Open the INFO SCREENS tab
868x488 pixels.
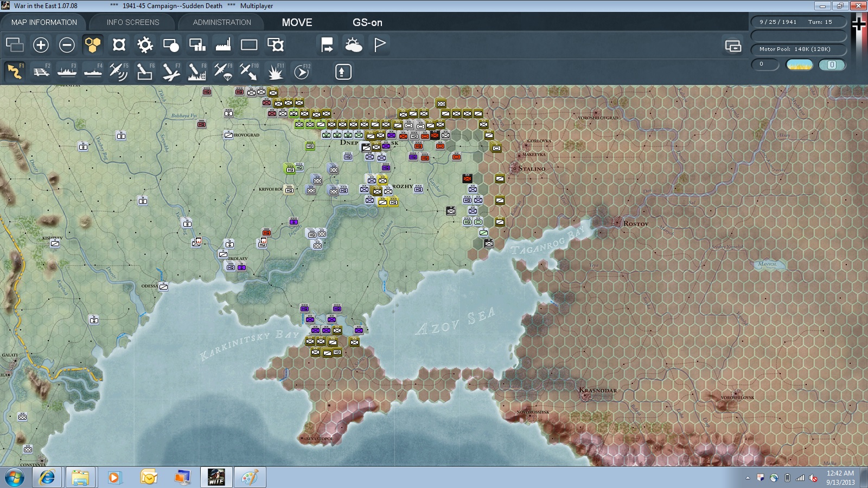[x=133, y=22]
